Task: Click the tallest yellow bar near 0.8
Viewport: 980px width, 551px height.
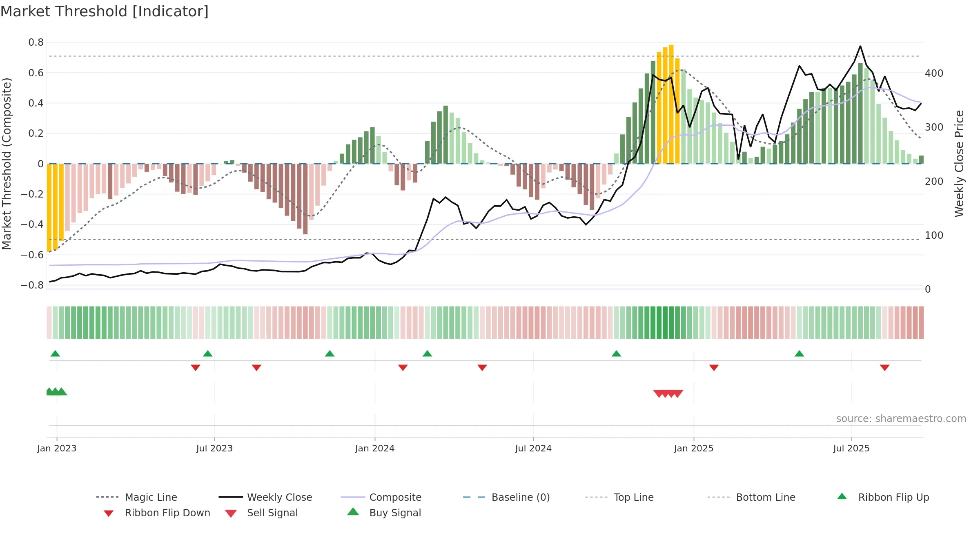Action: point(671,104)
